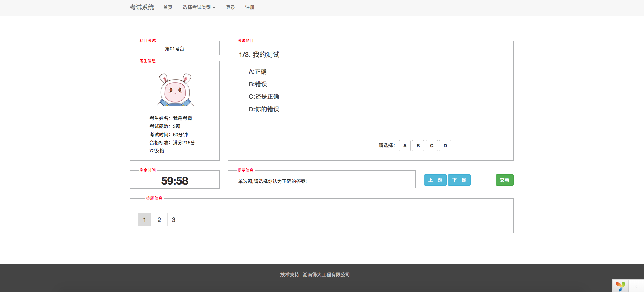Click the 合格标准：满分215分 line
Image resolution: width=644 pixels, height=292 pixels.
coord(172,143)
